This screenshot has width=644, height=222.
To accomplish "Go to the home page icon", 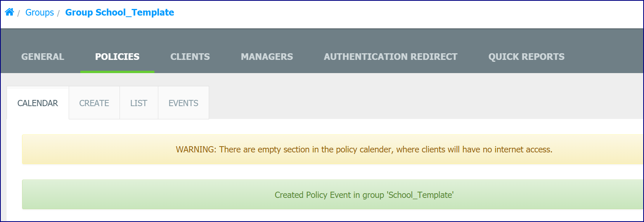I will point(9,12).
